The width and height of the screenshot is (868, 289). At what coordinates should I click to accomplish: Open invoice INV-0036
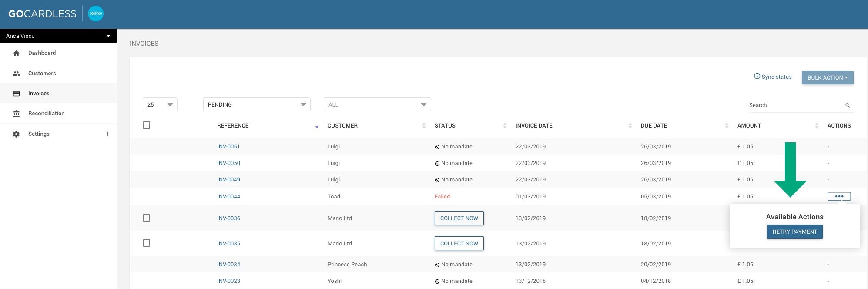click(228, 218)
